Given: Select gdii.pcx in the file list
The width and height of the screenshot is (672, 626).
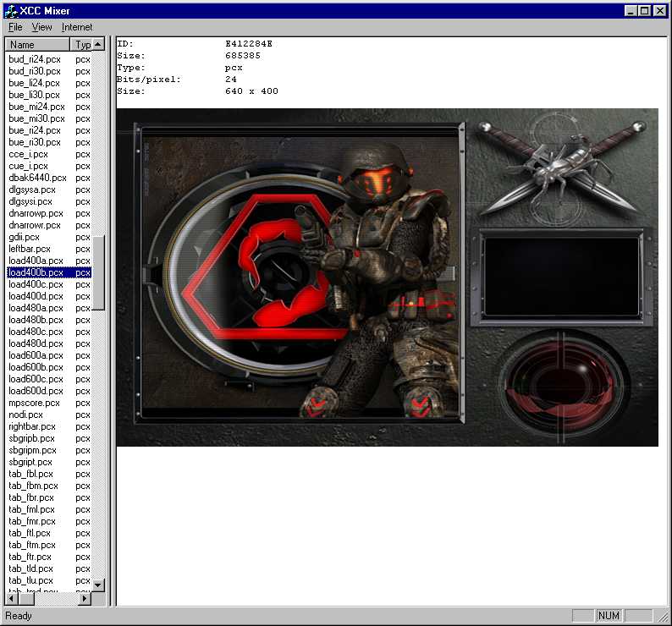Looking at the screenshot, I should (24, 237).
